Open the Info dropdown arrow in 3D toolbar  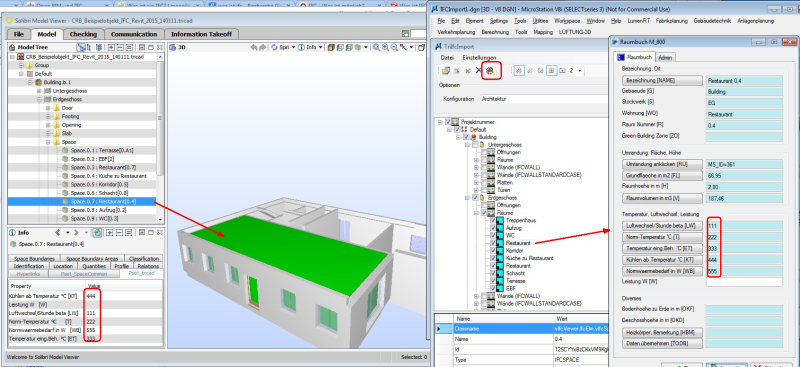(x=320, y=47)
